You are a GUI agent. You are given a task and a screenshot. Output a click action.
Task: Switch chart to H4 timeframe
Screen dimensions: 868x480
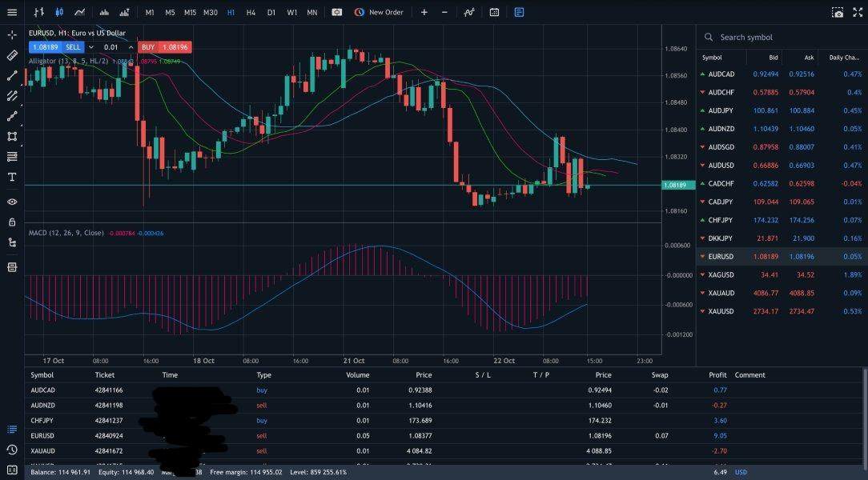pyautogui.click(x=251, y=13)
